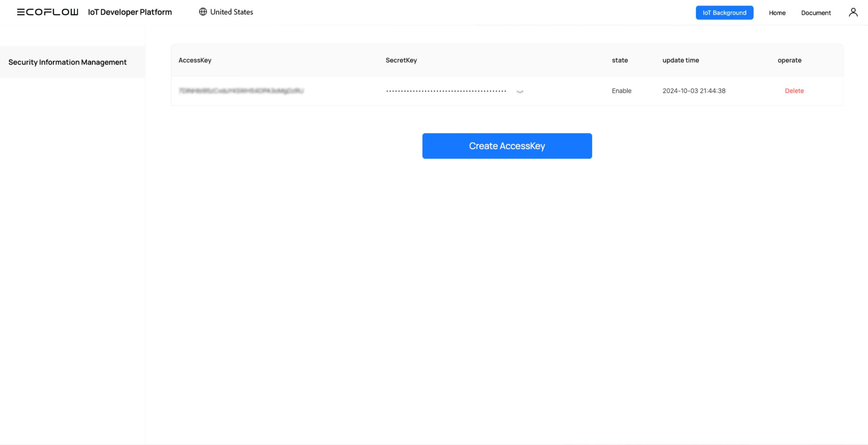Open the Document page

816,13
